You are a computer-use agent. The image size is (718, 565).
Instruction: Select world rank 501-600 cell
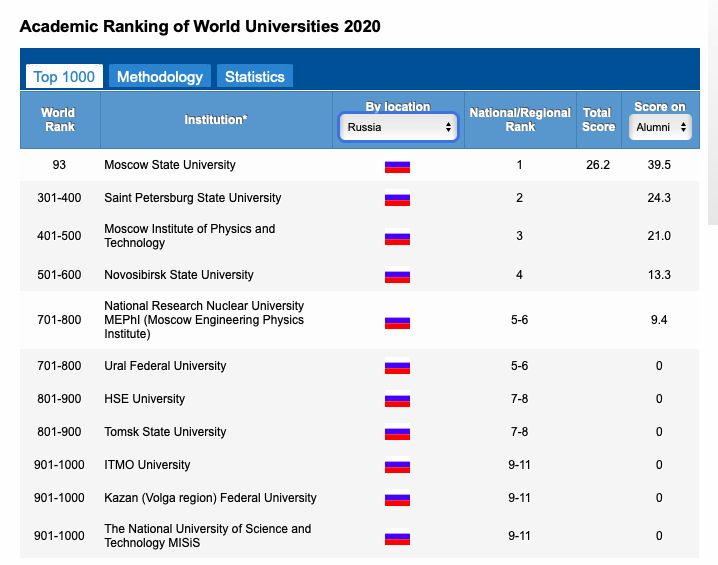(59, 275)
